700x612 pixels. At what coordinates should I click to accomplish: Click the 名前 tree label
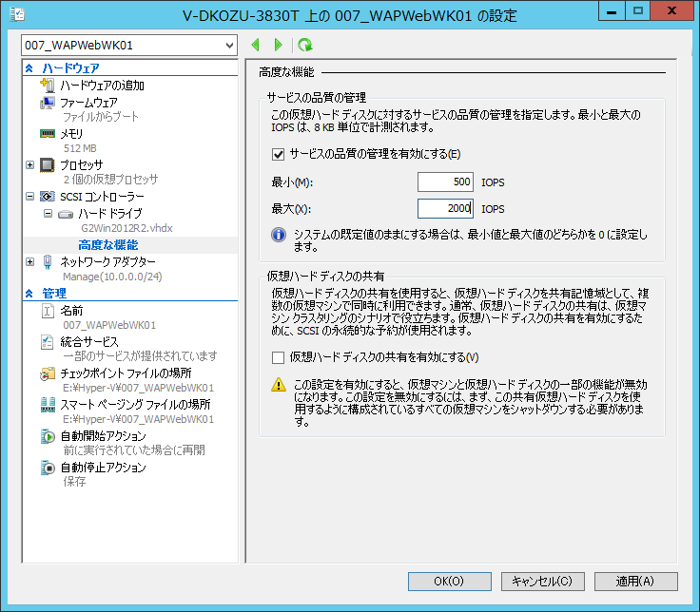pyautogui.click(x=71, y=311)
